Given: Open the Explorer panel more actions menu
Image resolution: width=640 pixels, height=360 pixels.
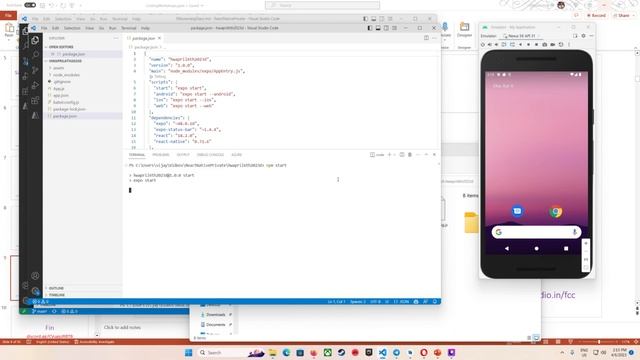Looking at the screenshot, I should pos(116,38).
